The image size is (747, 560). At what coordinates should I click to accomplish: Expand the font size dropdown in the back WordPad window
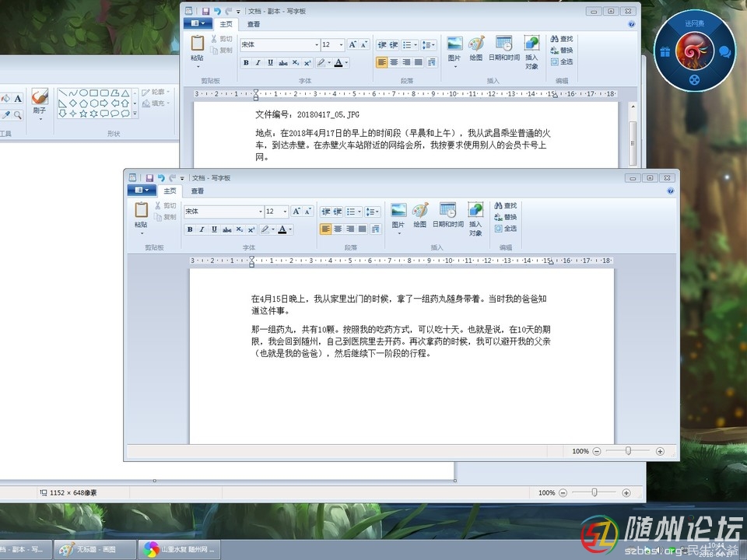point(340,45)
